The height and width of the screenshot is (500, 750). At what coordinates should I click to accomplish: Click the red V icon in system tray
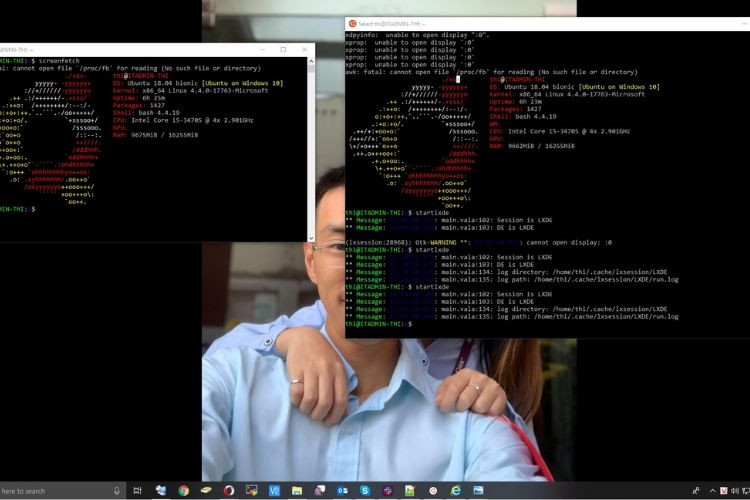(724, 491)
